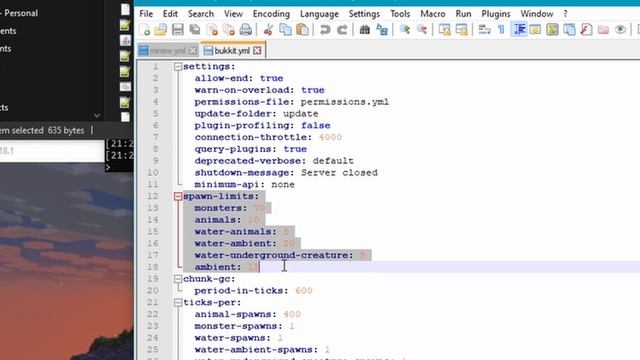
Task: Click the 'permissions-file: permissions.yml' line
Action: pyautogui.click(x=291, y=102)
